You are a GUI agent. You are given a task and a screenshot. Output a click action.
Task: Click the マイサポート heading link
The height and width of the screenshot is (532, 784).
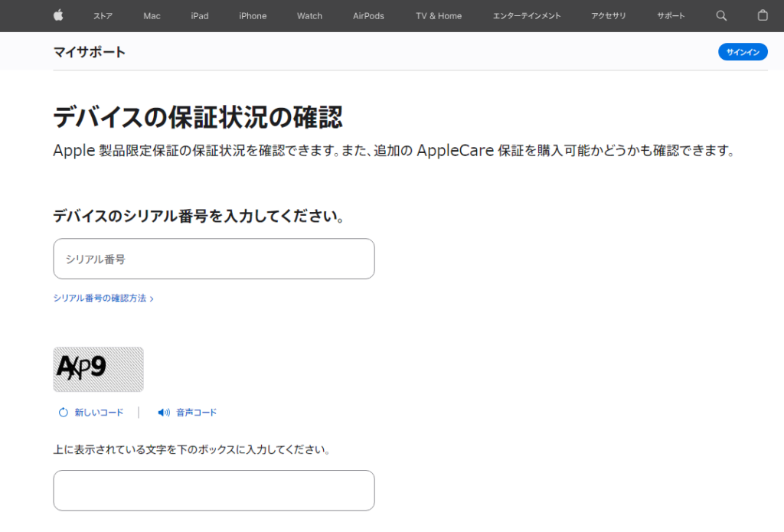tap(90, 52)
